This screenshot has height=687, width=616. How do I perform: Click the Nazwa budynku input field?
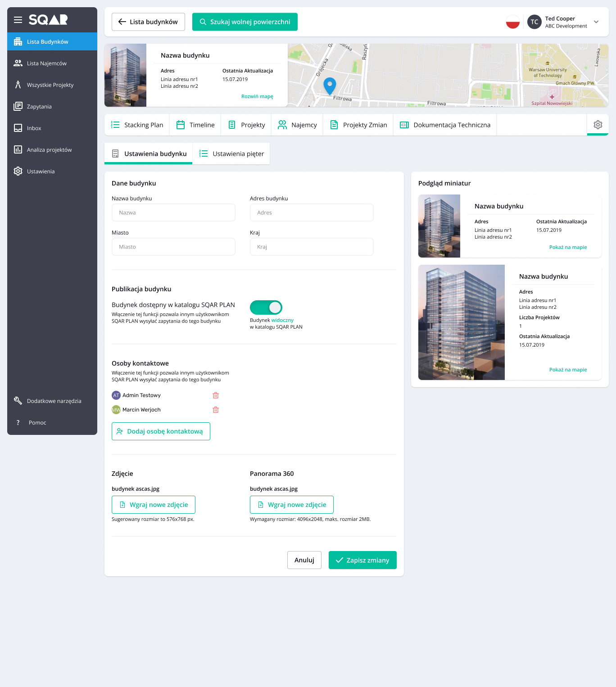click(x=173, y=212)
